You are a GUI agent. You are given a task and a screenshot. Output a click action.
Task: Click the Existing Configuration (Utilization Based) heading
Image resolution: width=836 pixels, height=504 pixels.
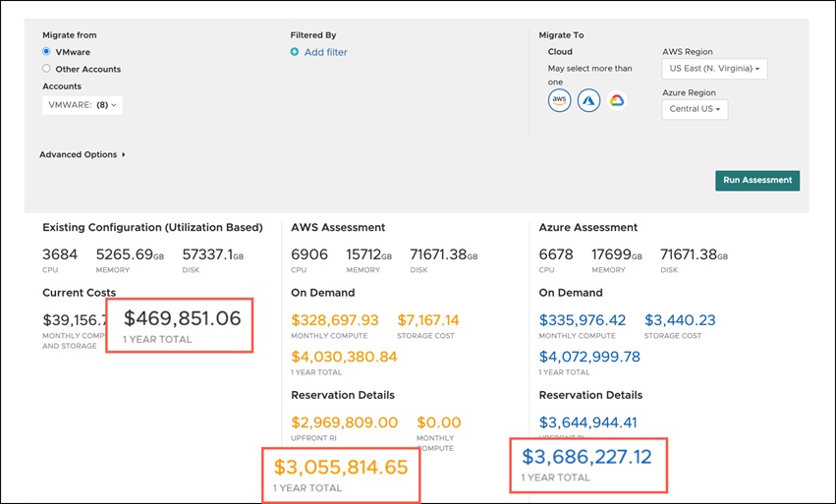click(x=152, y=227)
